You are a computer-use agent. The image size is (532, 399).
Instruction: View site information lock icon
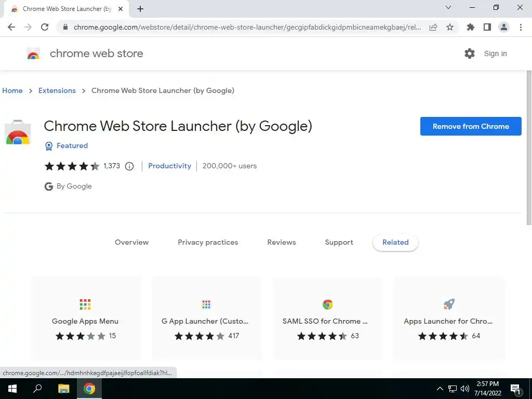point(65,27)
